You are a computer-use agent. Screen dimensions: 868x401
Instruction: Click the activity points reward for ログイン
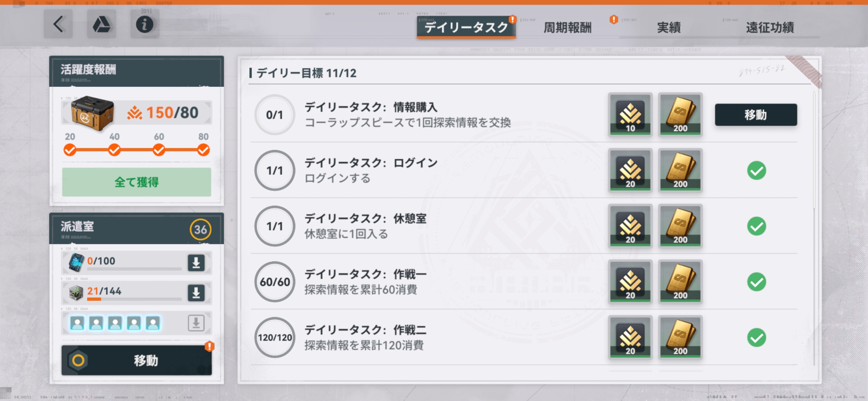point(630,170)
